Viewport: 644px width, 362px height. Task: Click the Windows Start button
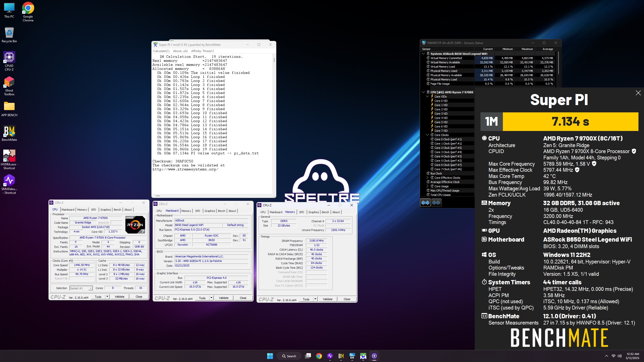click(270, 356)
